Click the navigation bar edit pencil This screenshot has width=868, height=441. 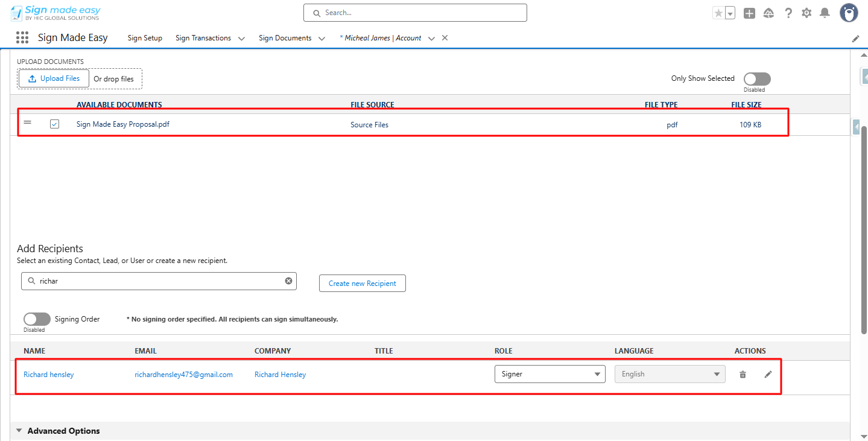[x=855, y=39]
